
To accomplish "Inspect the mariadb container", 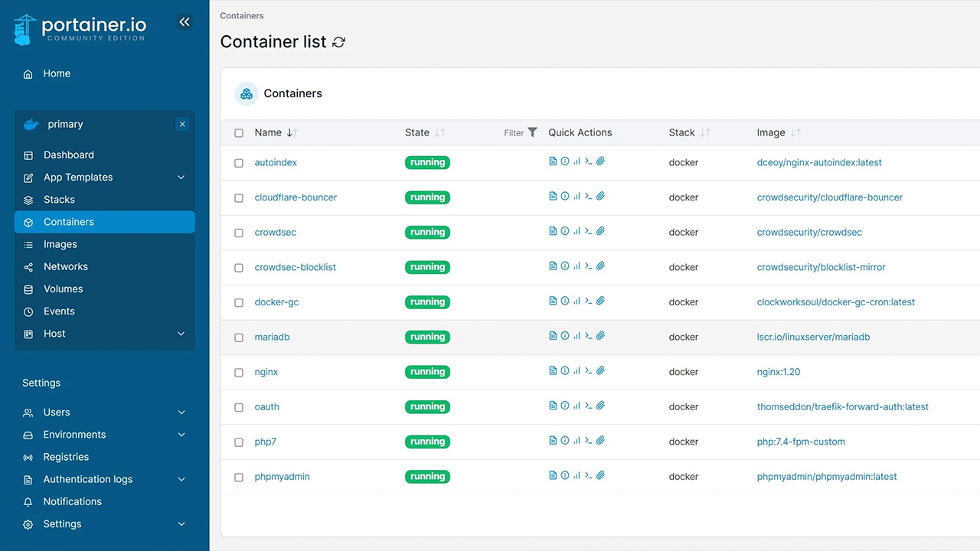I will click(x=564, y=335).
